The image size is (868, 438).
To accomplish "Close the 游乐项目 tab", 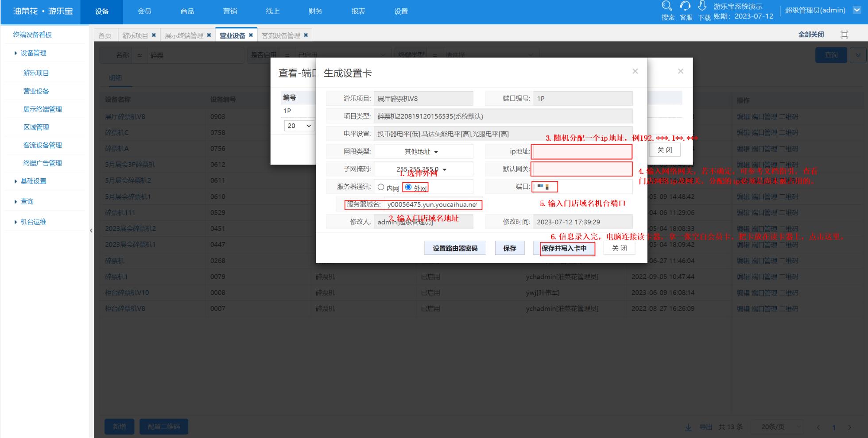I will click(x=154, y=35).
